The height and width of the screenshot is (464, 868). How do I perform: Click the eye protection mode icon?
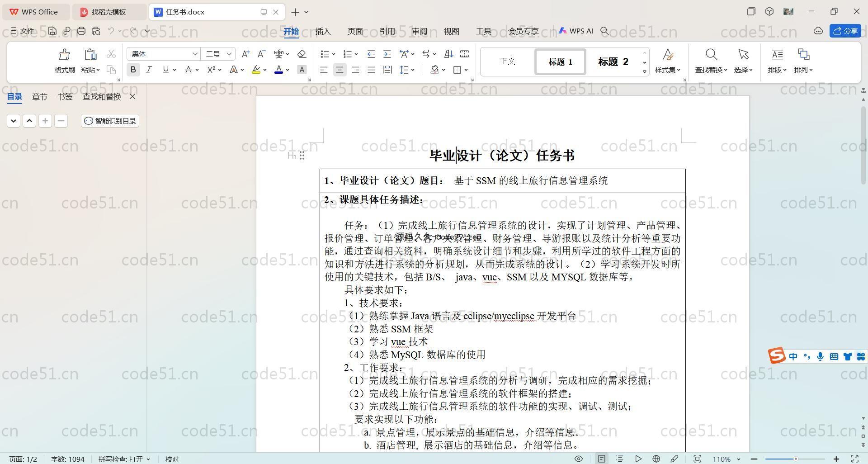578,459
